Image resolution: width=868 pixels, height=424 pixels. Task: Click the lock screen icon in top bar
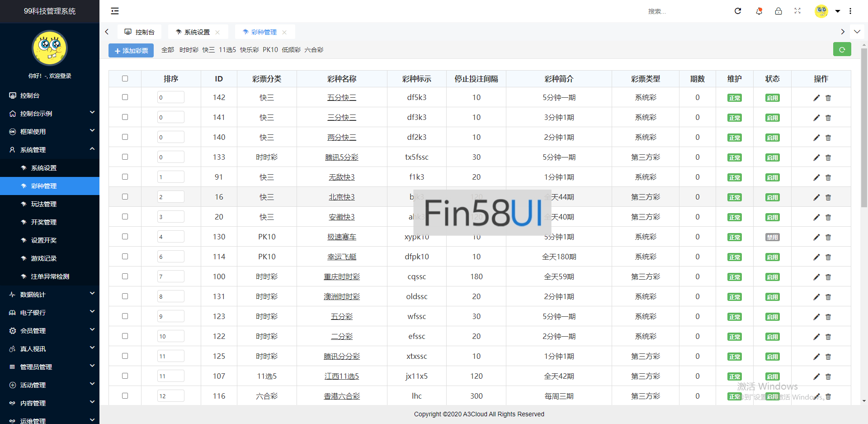pyautogui.click(x=778, y=11)
